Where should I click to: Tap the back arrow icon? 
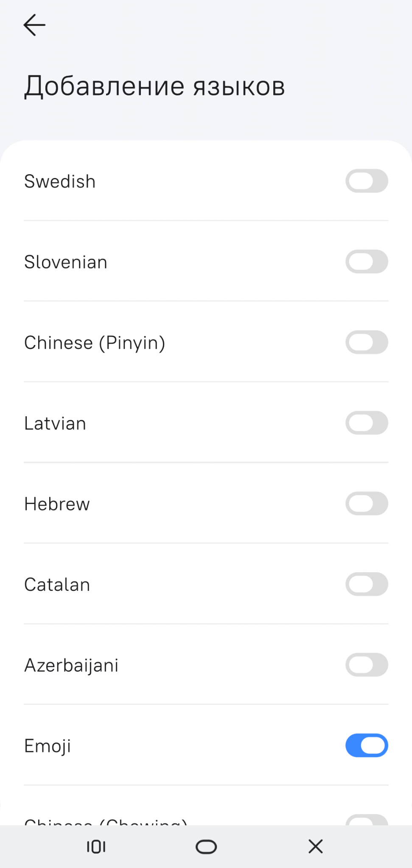pos(34,25)
